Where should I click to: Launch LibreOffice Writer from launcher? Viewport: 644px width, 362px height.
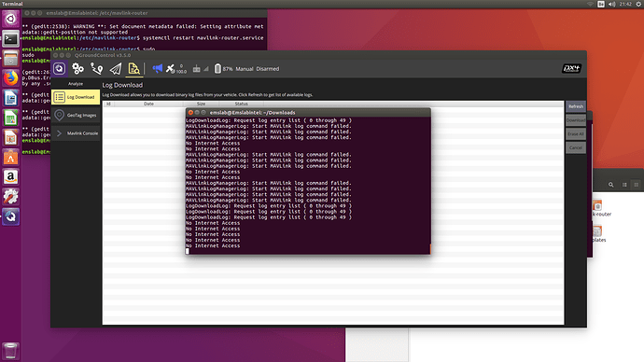[10, 98]
